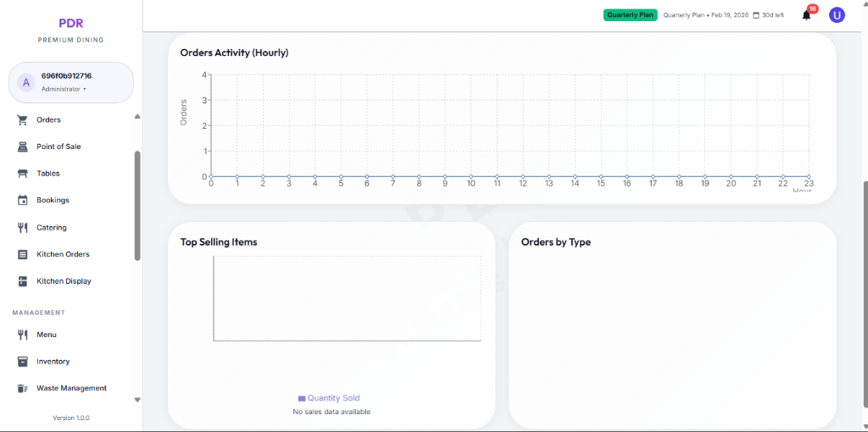Open the Menu management page
Image resolution: width=868 pixels, height=432 pixels.
click(47, 335)
